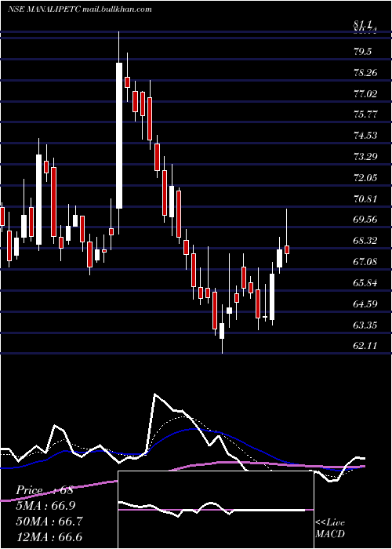Click the NSE MANALIPETC mail.bullkhan.com title text
Screen dimensions: 392x549
coord(79,9)
